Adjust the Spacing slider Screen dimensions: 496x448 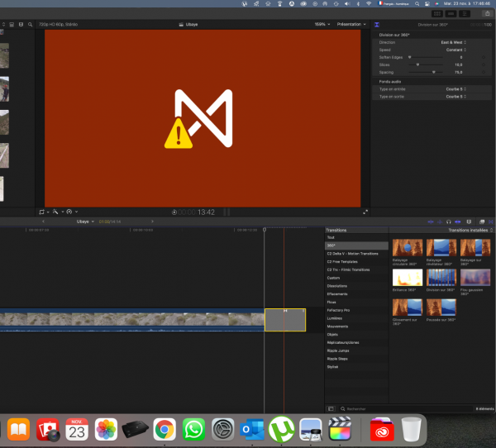(x=433, y=72)
